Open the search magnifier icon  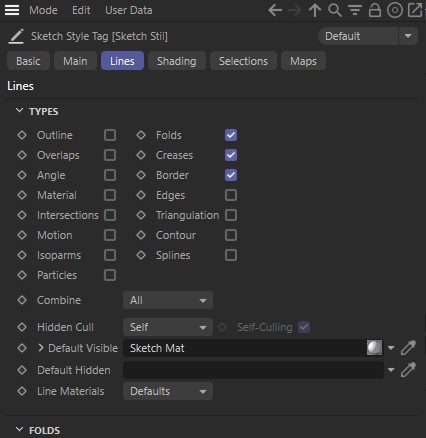335,10
